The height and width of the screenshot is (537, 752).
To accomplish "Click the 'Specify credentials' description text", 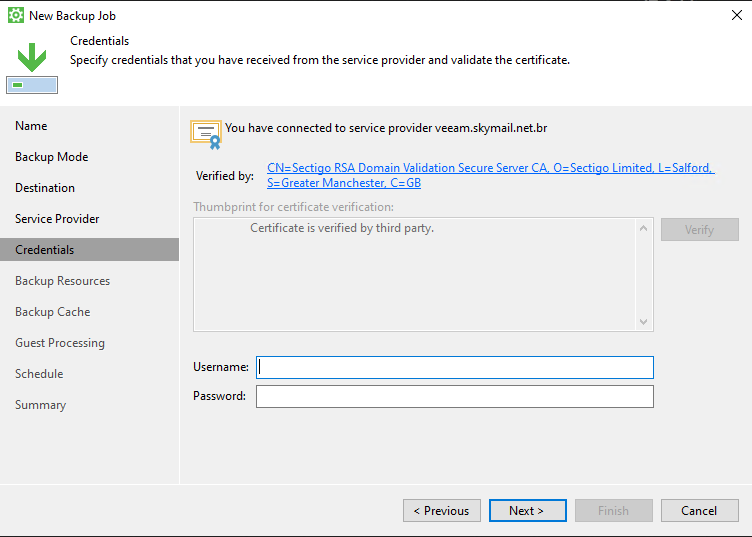I will (x=320, y=60).
